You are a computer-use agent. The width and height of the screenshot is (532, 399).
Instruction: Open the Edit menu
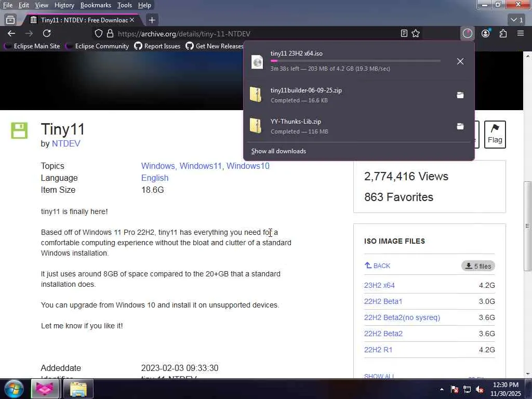pyautogui.click(x=24, y=5)
